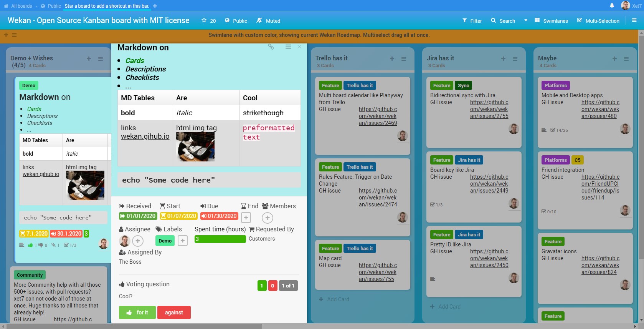Open board Search
The image size is (644, 329).
503,21
